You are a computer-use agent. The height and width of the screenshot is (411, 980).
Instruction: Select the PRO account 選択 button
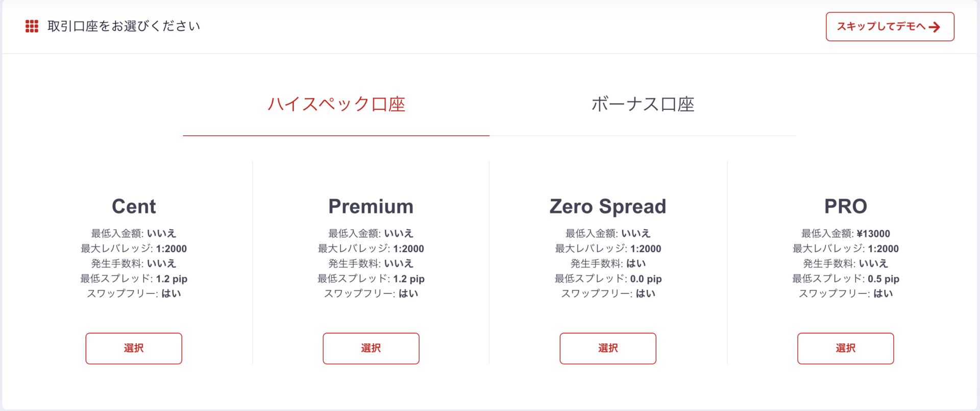pos(845,348)
